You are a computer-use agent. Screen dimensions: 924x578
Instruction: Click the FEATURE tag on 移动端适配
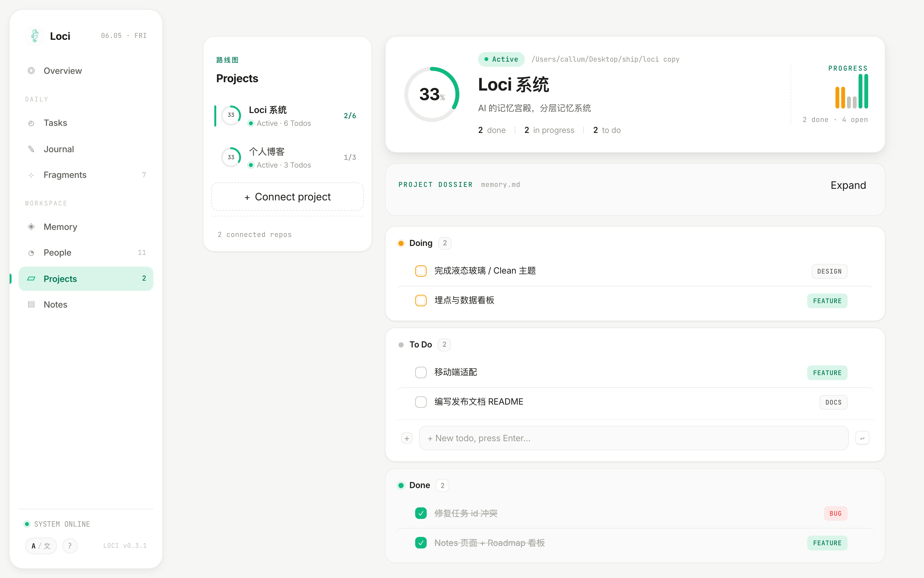827,373
